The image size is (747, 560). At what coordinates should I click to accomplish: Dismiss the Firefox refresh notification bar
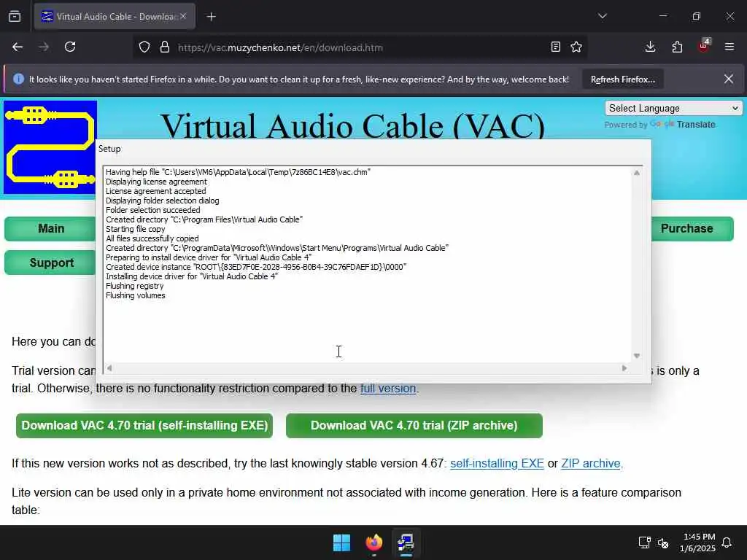point(729,79)
